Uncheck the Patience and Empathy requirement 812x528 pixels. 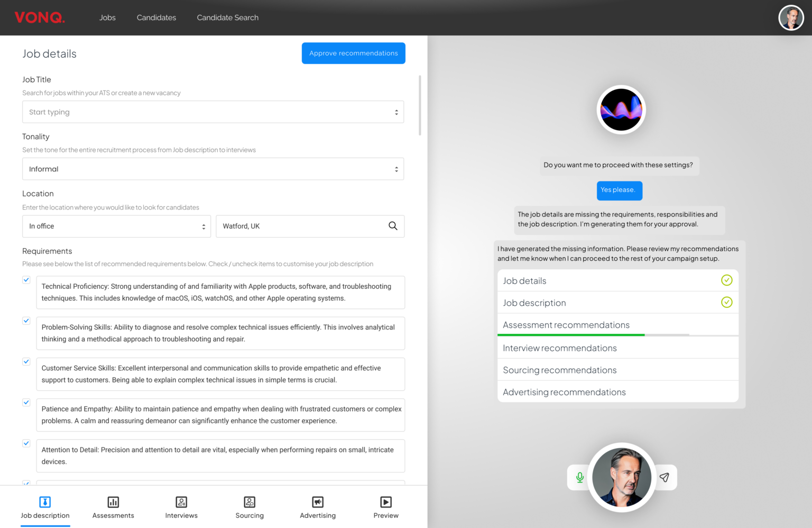click(x=26, y=402)
